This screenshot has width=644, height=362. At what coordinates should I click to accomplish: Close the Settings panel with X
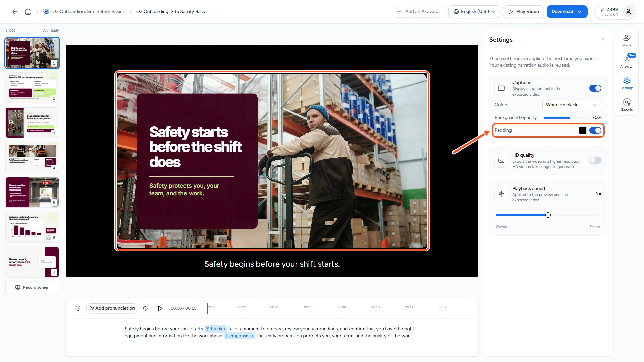(x=603, y=39)
